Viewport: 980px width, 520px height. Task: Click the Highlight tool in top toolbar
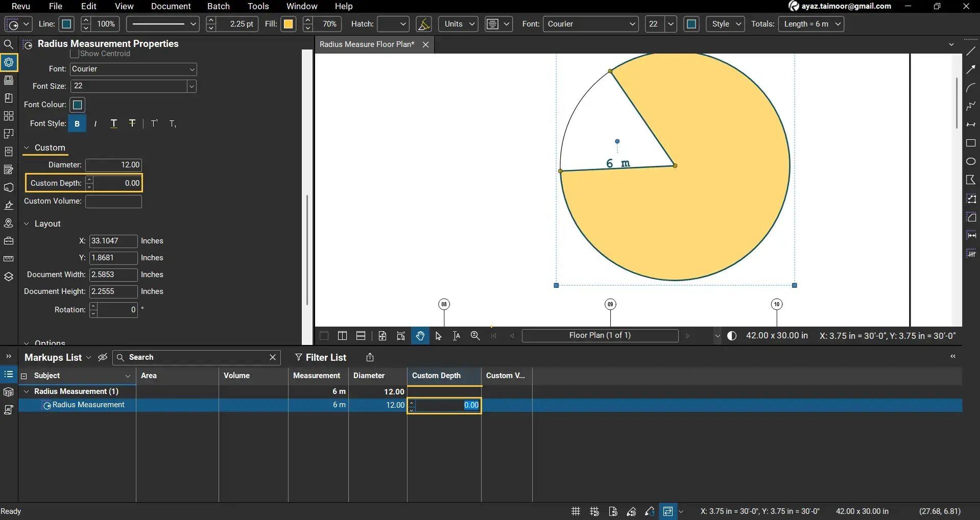pos(423,24)
